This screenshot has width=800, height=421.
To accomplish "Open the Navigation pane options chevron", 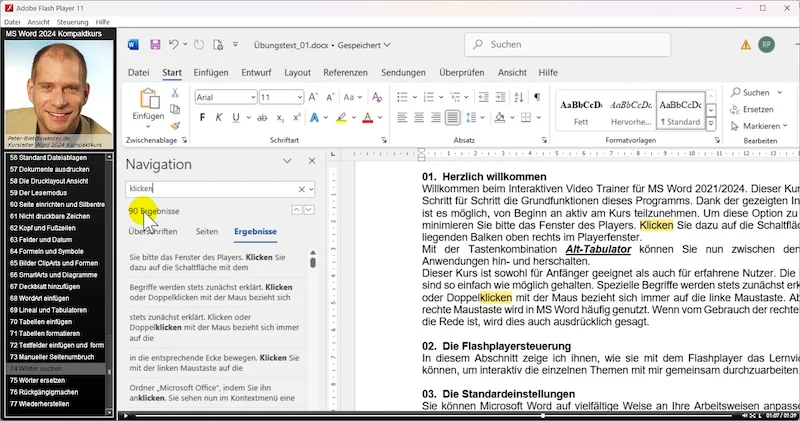I will (x=287, y=161).
